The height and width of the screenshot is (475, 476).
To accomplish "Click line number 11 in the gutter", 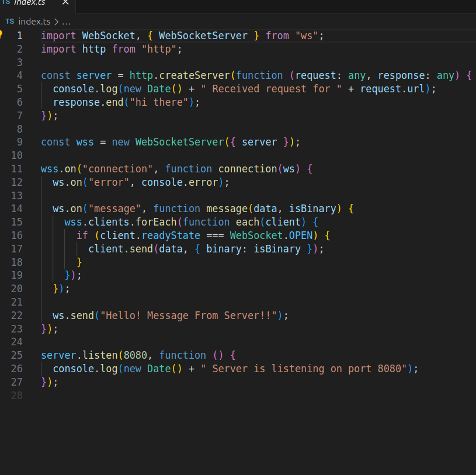I will click(17, 169).
